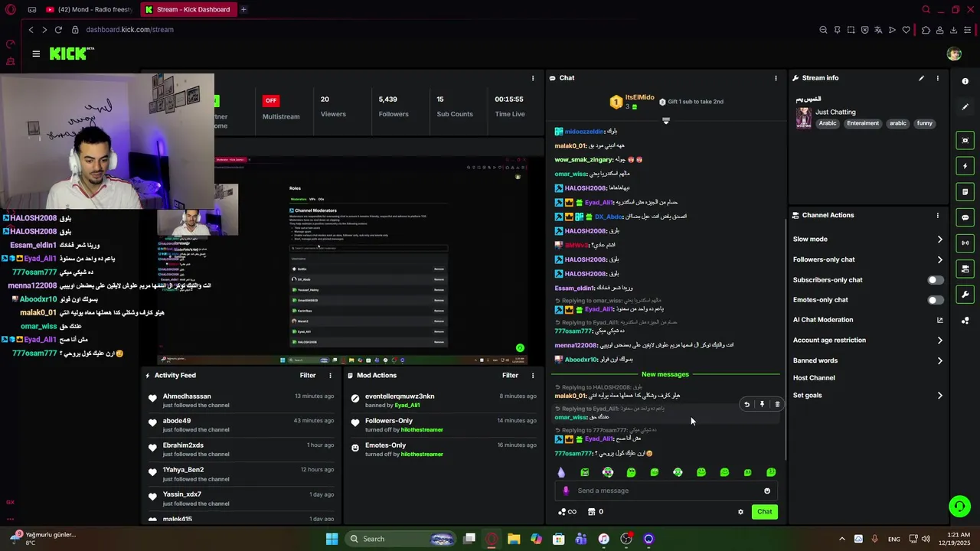Toggle the notes widget icon in sidebar

965,191
